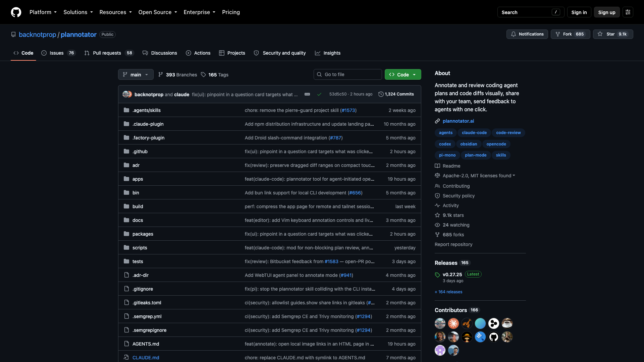
Task: Expand the Solutions menu
Action: (78, 12)
